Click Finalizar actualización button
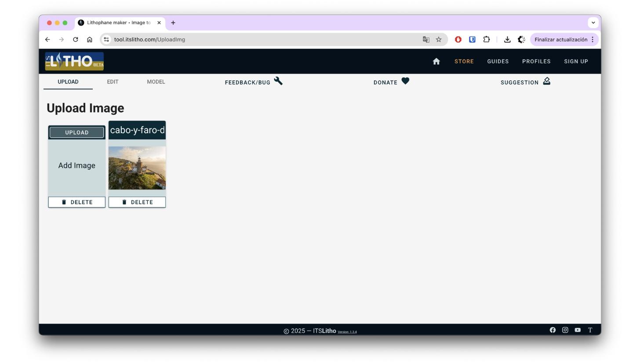Image resolution: width=640 pixels, height=364 pixels. pos(564,40)
